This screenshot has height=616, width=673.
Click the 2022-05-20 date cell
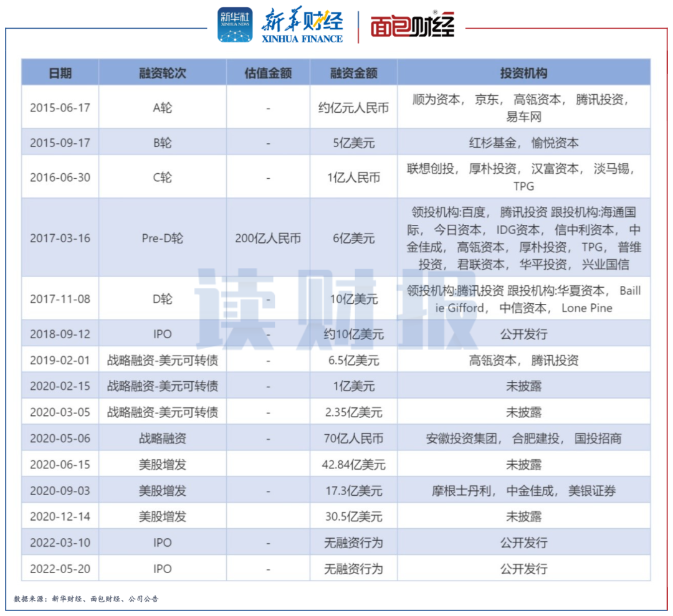click(x=60, y=569)
